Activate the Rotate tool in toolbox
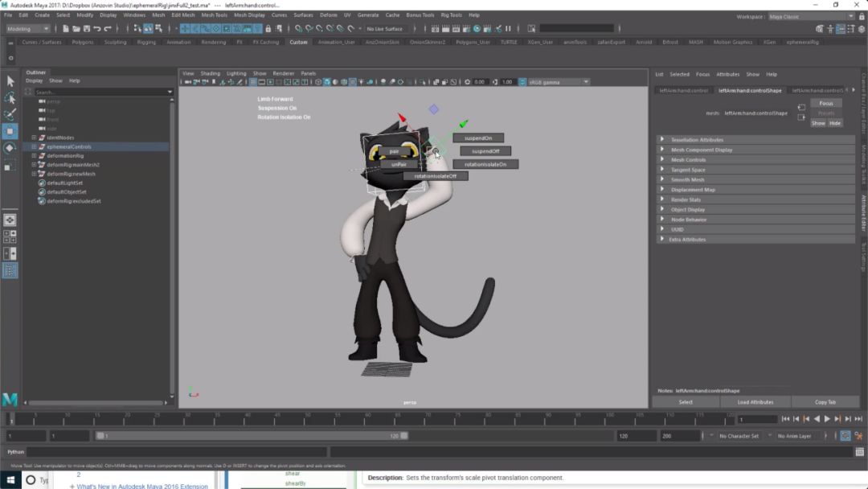868x489 pixels. [10, 148]
